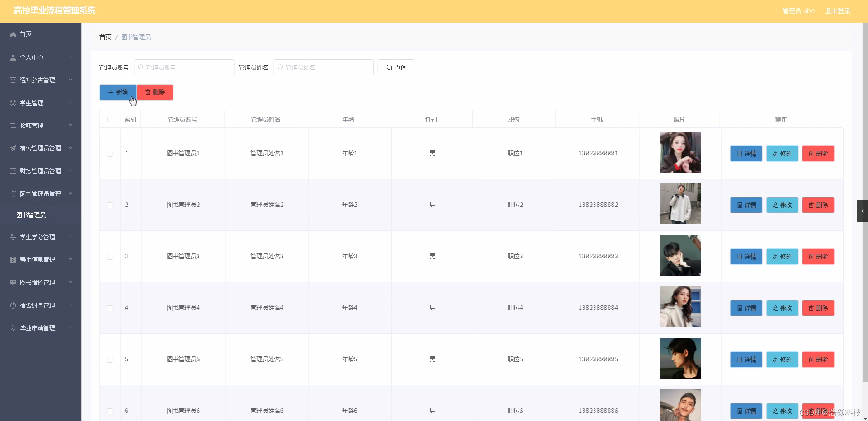This screenshot has height=421, width=868.
Task: Click the home icon beside 首页 in sidebar
Action: (13, 34)
